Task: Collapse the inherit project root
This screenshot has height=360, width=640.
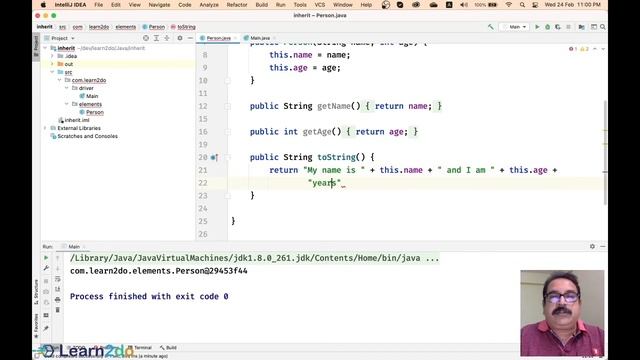Action: [45, 48]
